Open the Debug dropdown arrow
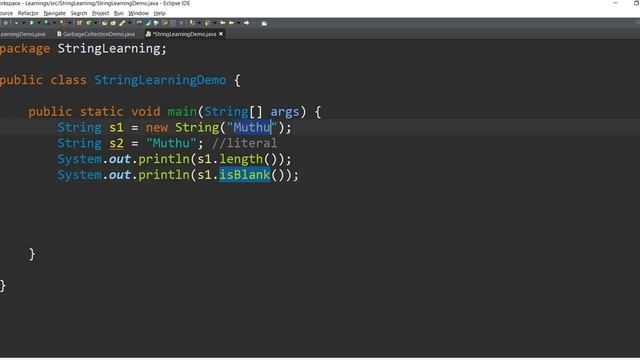Screen dimensions: 640x360 [x=24, y=23]
